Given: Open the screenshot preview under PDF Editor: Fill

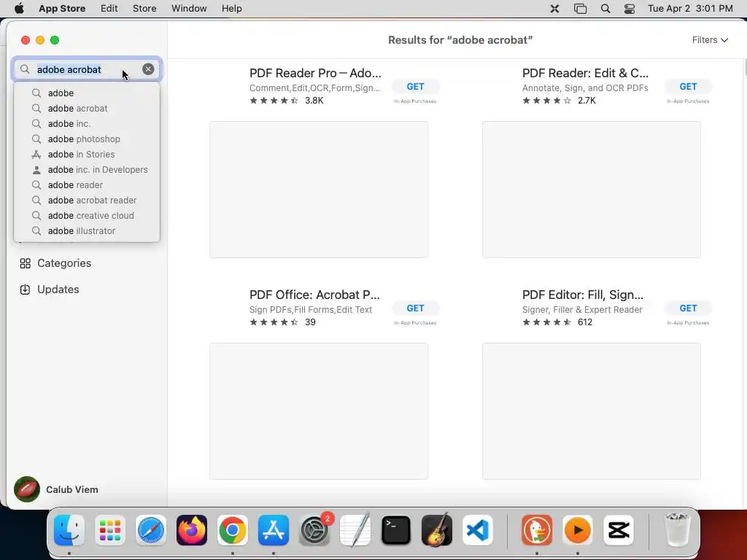Looking at the screenshot, I should [591, 411].
